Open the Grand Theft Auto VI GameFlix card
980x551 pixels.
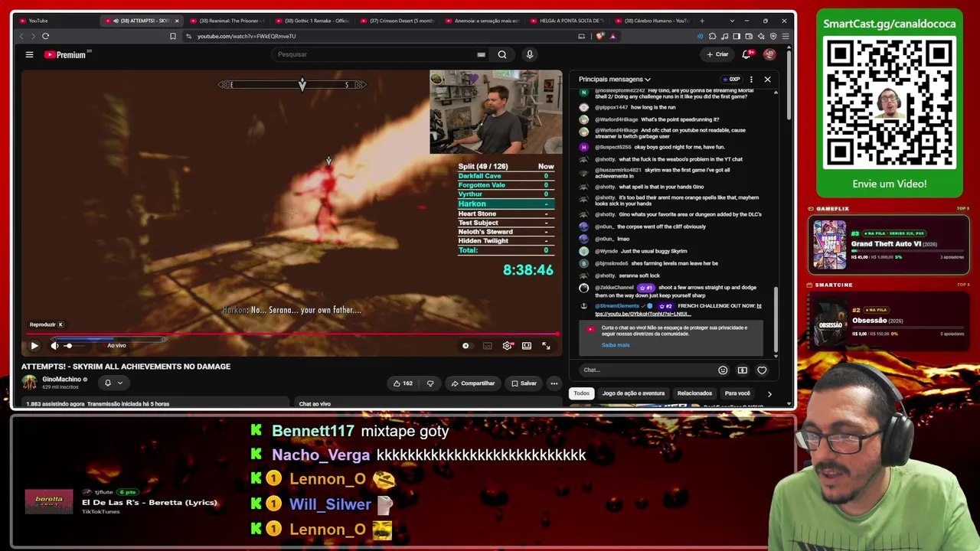coord(889,245)
